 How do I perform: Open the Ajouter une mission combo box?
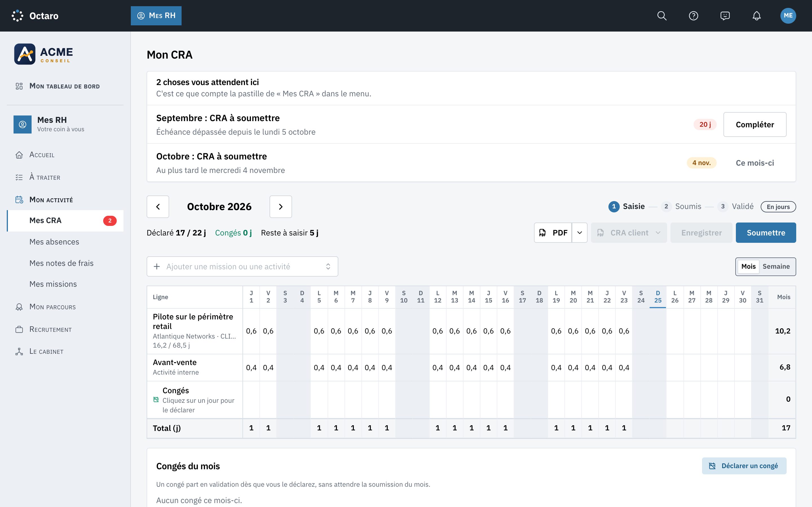[x=242, y=266]
